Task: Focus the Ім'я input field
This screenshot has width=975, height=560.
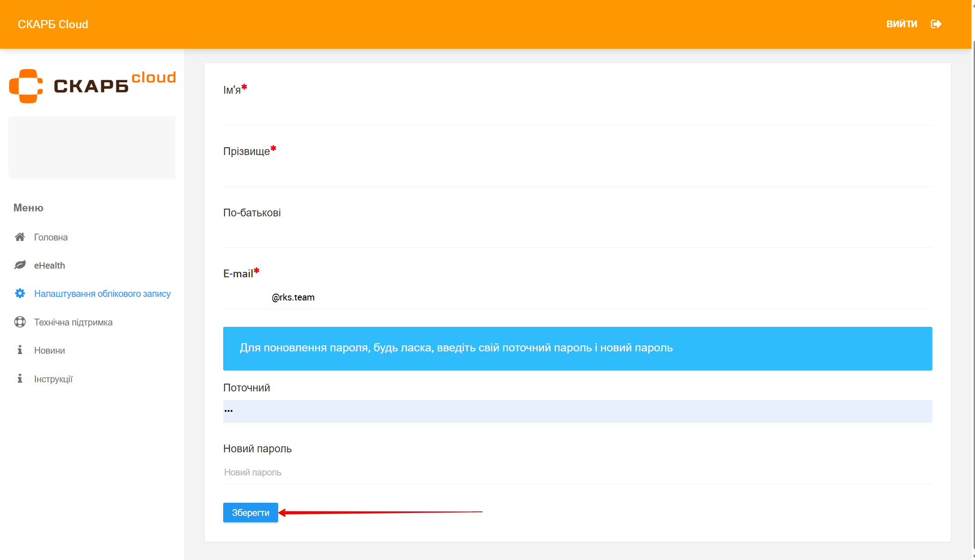Action: click(x=577, y=114)
